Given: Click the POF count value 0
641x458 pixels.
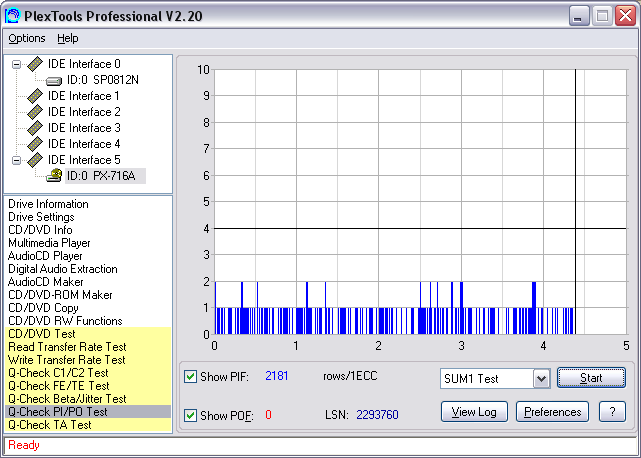Looking at the screenshot, I should 268,415.
